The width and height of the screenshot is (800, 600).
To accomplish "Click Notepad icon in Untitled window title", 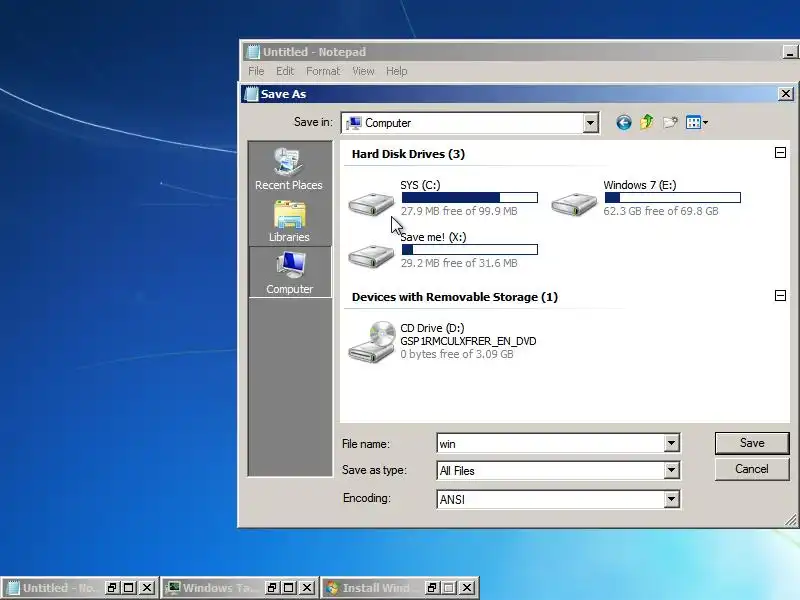I will click(x=253, y=52).
